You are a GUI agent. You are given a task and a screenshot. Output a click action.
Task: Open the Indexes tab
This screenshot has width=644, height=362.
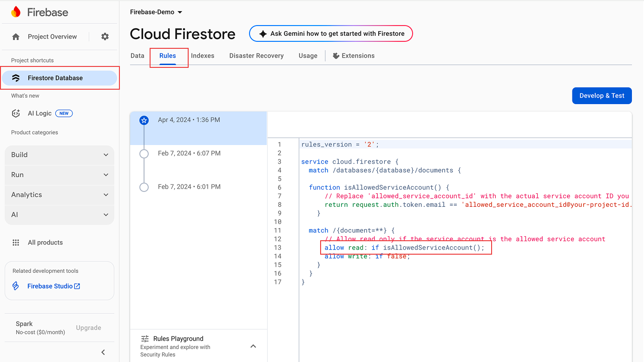click(203, 56)
